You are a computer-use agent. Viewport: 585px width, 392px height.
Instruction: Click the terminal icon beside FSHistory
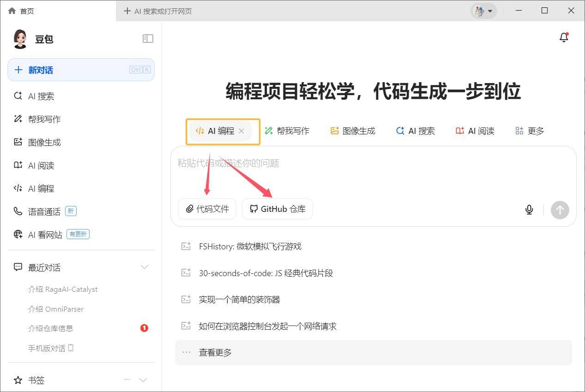pyautogui.click(x=186, y=246)
